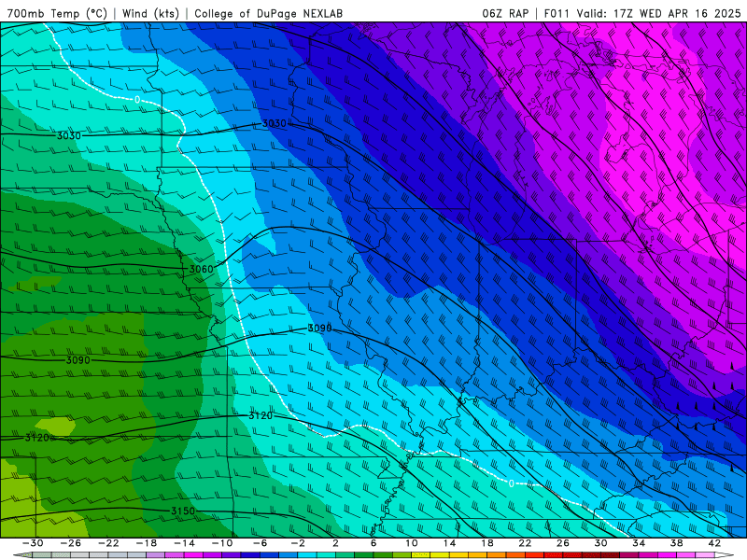Select the positive 26 color scale label

pyautogui.click(x=563, y=543)
